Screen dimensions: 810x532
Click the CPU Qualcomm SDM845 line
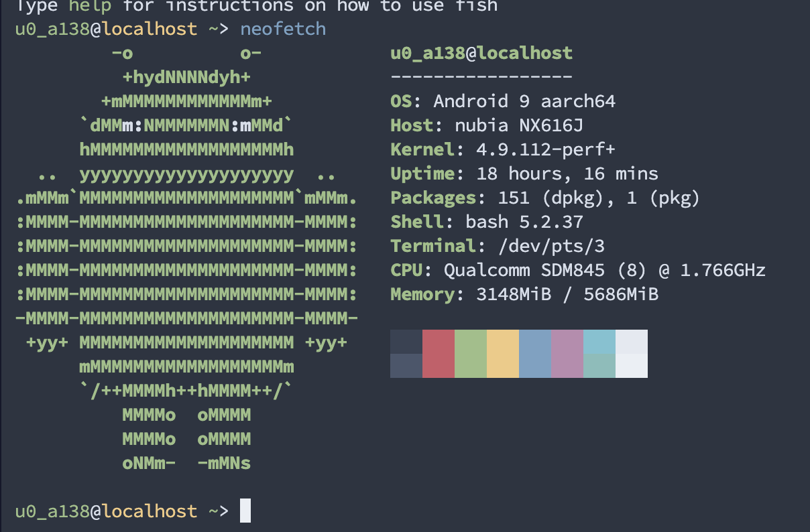tap(577, 270)
